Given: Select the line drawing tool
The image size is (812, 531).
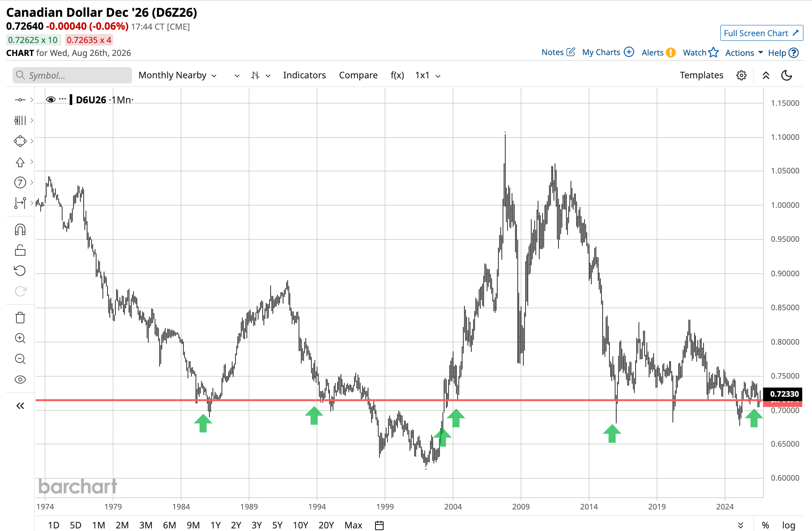Looking at the screenshot, I should pyautogui.click(x=20, y=100).
